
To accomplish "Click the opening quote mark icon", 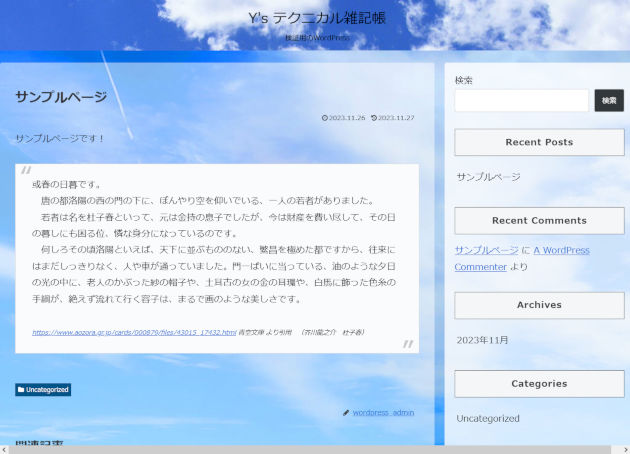I will point(27,171).
